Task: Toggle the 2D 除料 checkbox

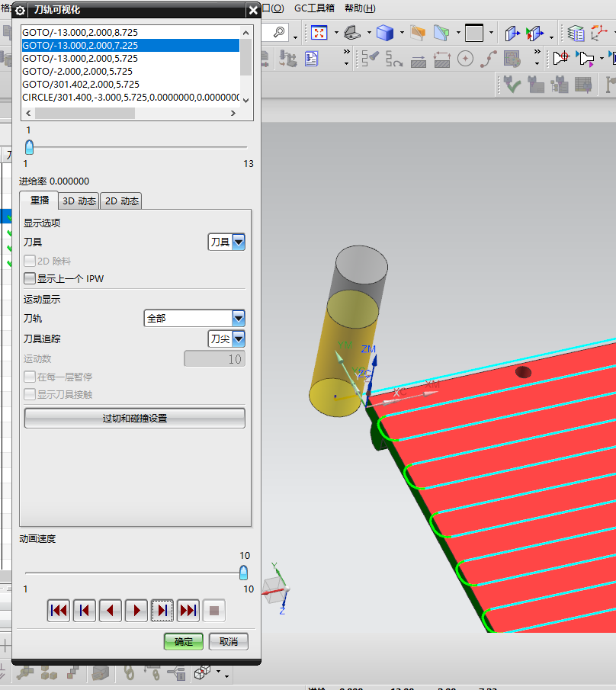Action: point(30,261)
